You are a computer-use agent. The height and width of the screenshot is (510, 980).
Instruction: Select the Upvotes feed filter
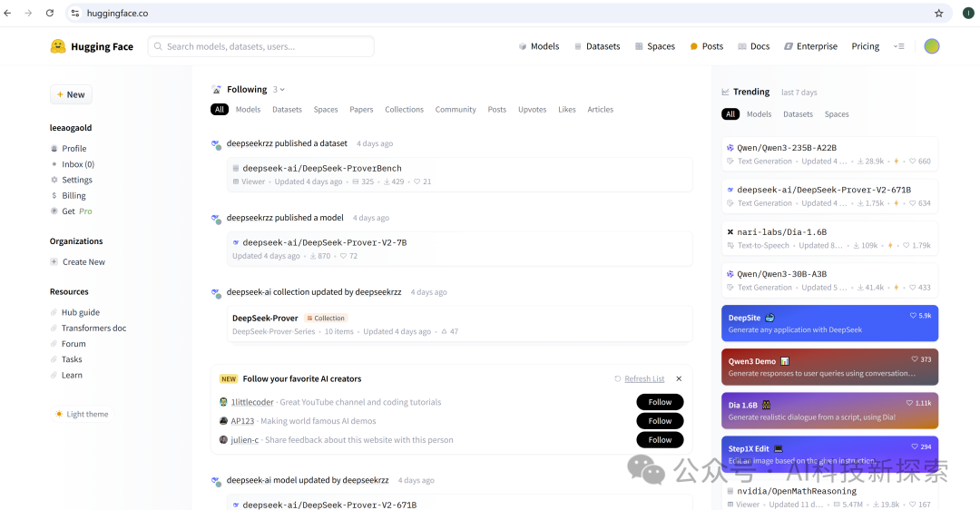pyautogui.click(x=533, y=110)
